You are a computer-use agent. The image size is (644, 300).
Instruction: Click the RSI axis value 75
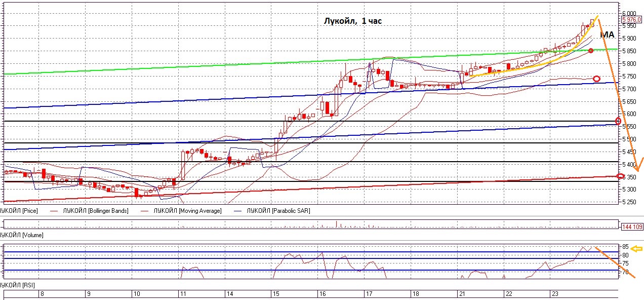(625, 264)
